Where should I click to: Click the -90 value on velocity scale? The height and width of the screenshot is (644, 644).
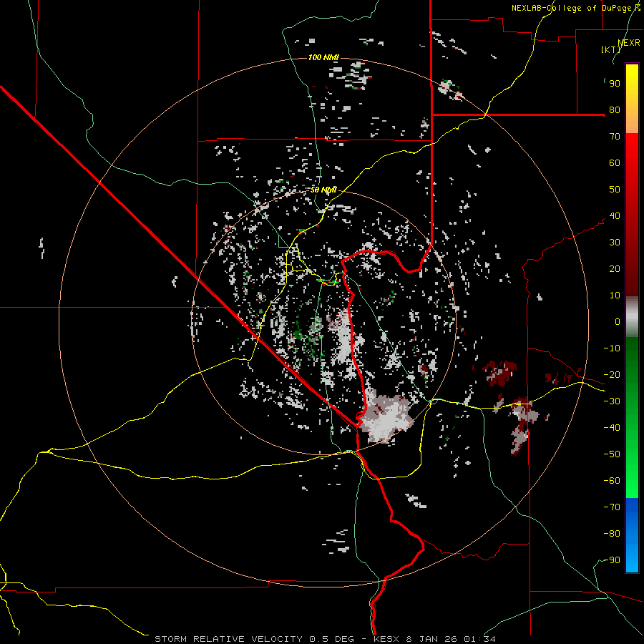click(x=612, y=560)
